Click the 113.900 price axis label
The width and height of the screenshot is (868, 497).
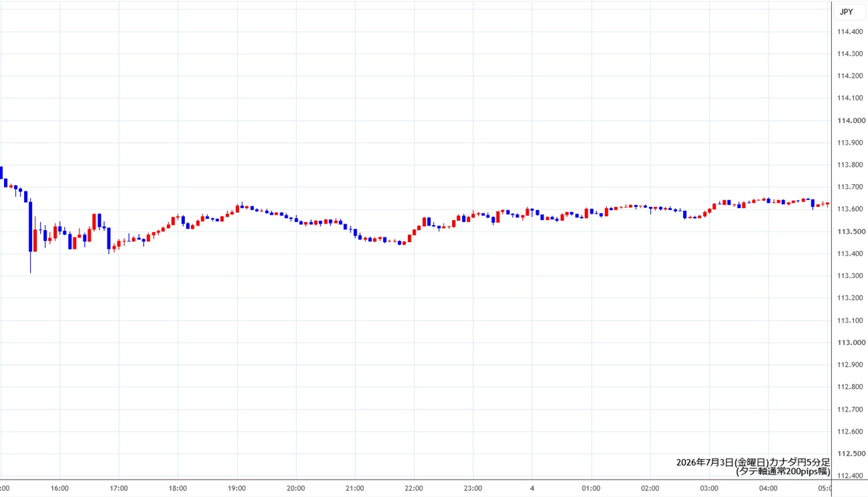tap(849, 143)
